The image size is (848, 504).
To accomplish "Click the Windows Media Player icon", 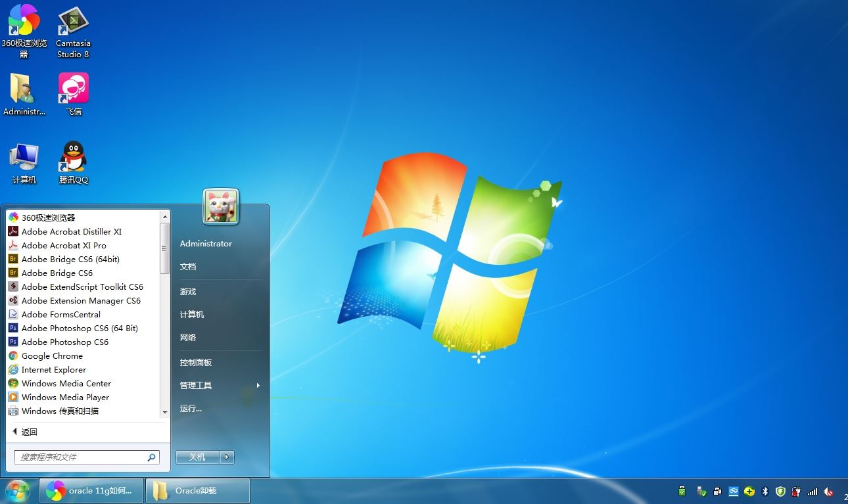I will [x=13, y=397].
